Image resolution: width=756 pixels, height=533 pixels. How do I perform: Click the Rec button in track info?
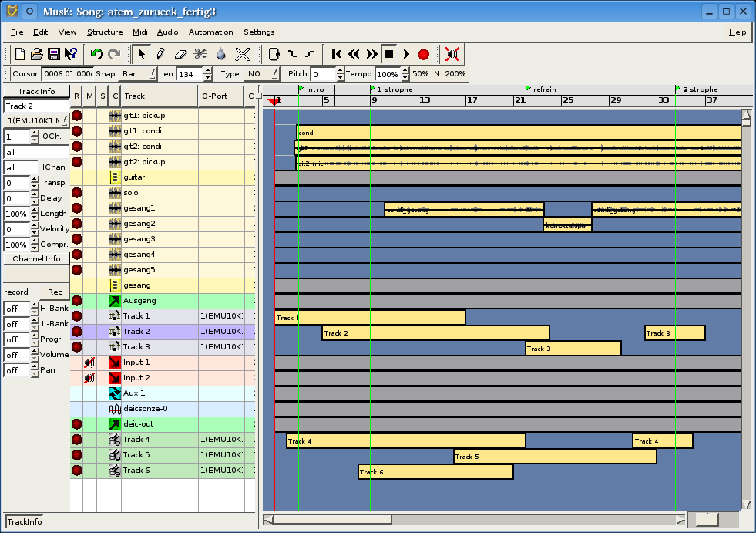click(55, 292)
